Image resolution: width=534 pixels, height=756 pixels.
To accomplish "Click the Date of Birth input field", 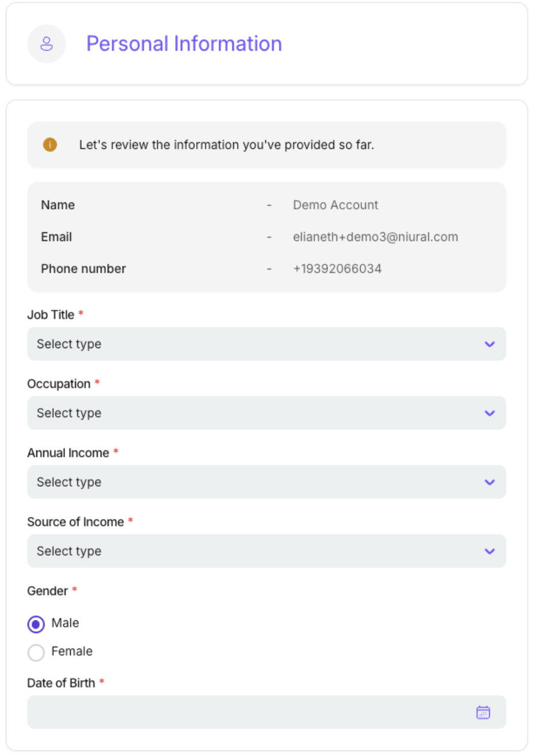I will (247, 712).
